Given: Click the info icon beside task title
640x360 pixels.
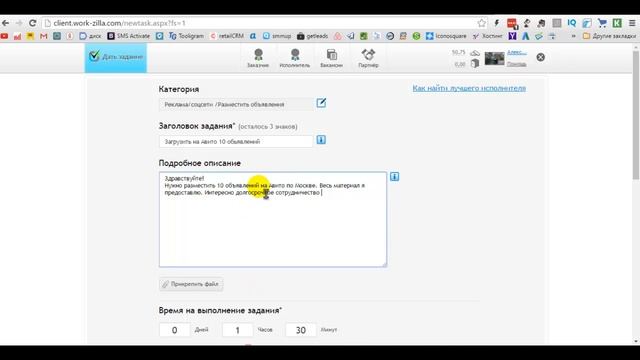Looking at the screenshot, I should pos(321,140).
